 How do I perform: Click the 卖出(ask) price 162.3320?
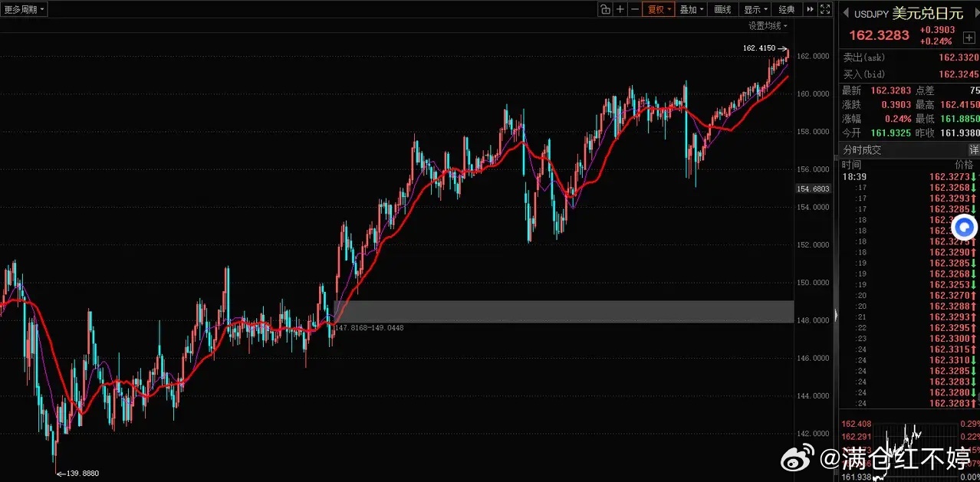(x=959, y=57)
